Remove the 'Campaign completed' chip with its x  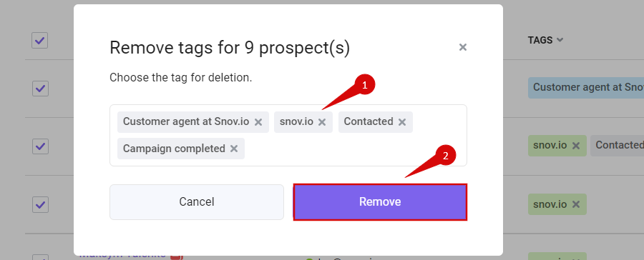click(x=234, y=149)
